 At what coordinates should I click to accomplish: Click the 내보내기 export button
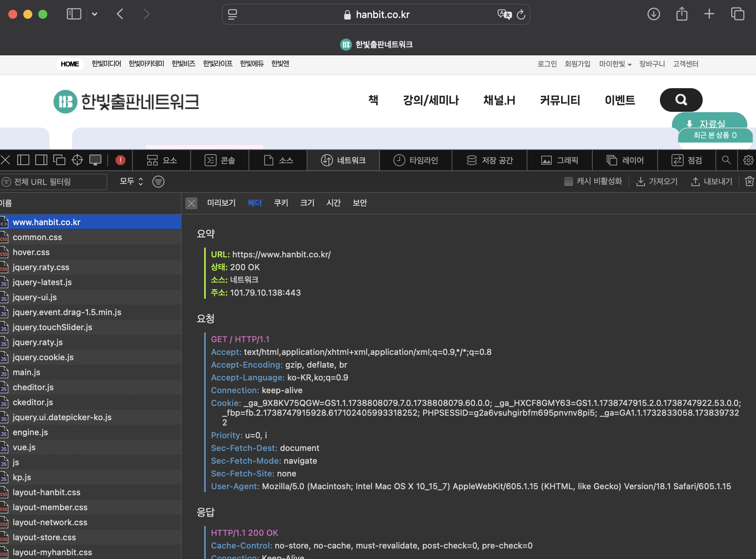(712, 182)
